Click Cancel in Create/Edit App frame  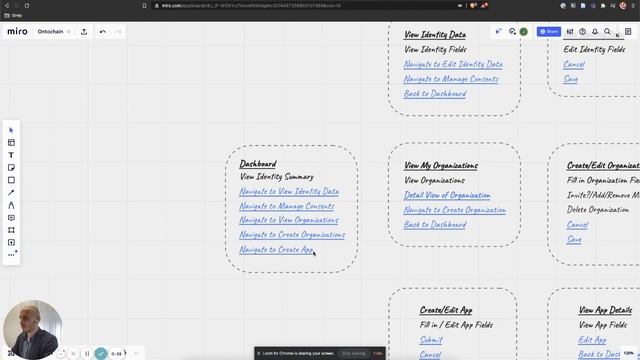coord(430,354)
